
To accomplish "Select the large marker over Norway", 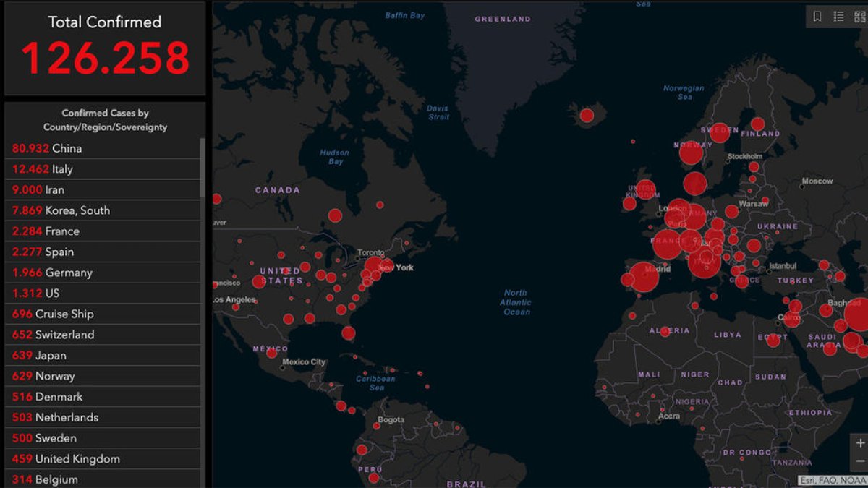I will (x=691, y=153).
